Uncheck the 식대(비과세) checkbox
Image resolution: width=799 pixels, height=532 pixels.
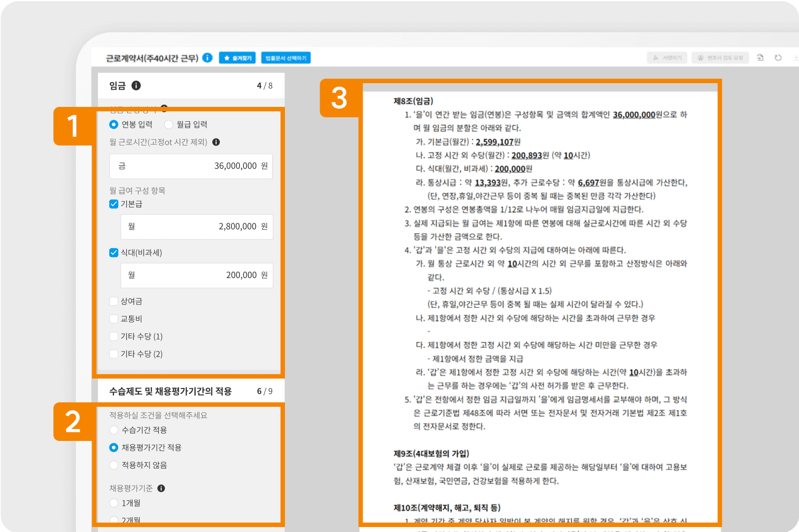pos(114,252)
